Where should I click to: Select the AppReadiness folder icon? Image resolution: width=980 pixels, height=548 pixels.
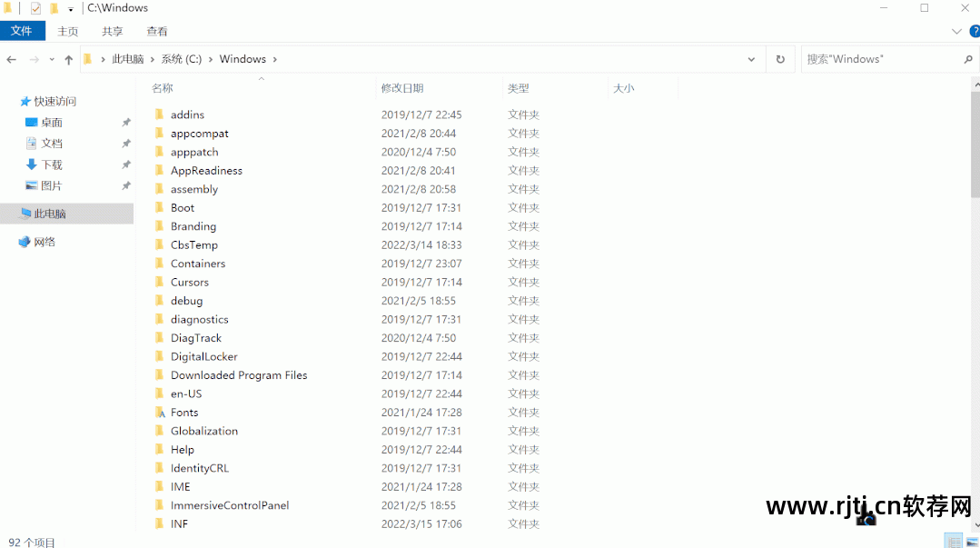point(159,170)
